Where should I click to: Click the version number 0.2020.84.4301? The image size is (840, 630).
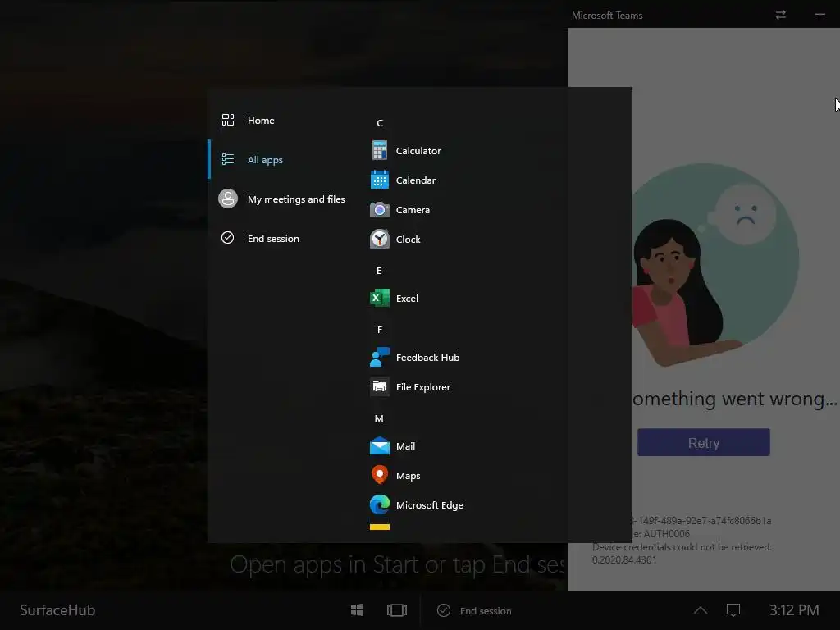click(x=623, y=559)
